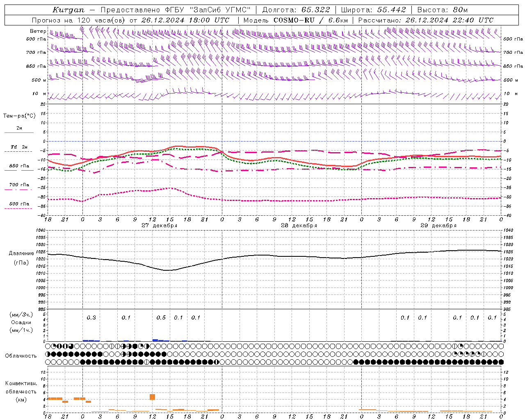Click the "28 декабря" date label under temperature chart
525x420 pixels.
tap(299, 226)
